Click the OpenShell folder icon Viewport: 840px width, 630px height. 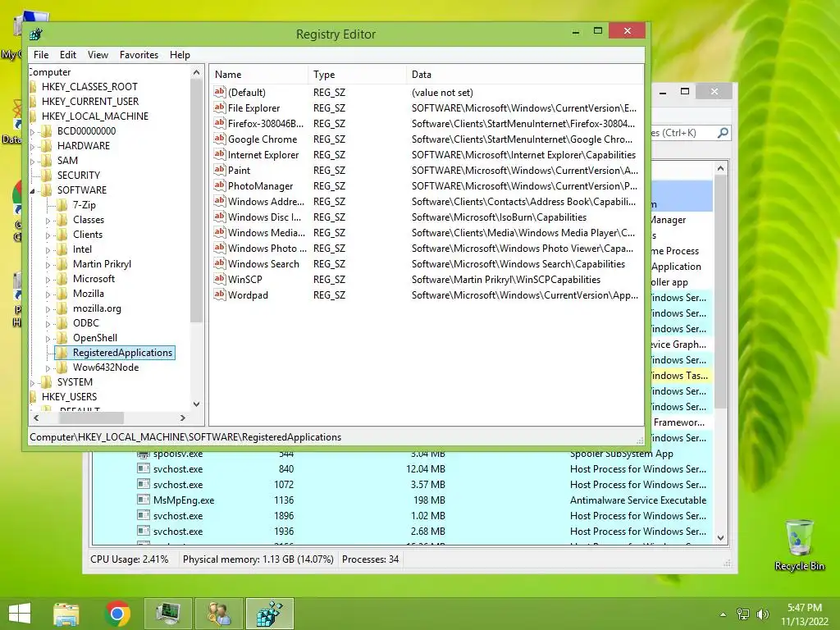[62, 338]
